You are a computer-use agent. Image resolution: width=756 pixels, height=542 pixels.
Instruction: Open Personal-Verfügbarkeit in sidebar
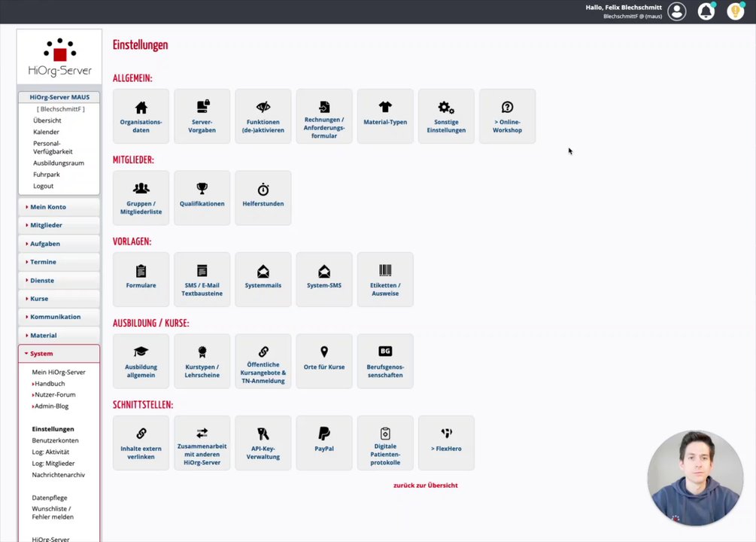point(53,148)
